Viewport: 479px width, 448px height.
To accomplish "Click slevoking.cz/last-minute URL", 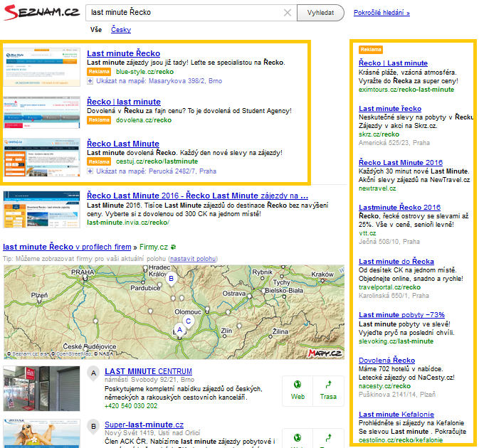I will coord(396,341).
